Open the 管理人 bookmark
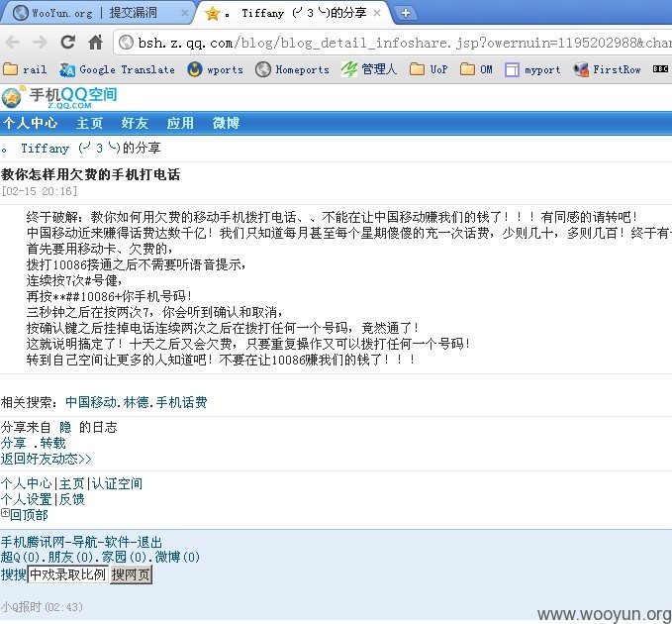The image size is (672, 624). (x=368, y=69)
